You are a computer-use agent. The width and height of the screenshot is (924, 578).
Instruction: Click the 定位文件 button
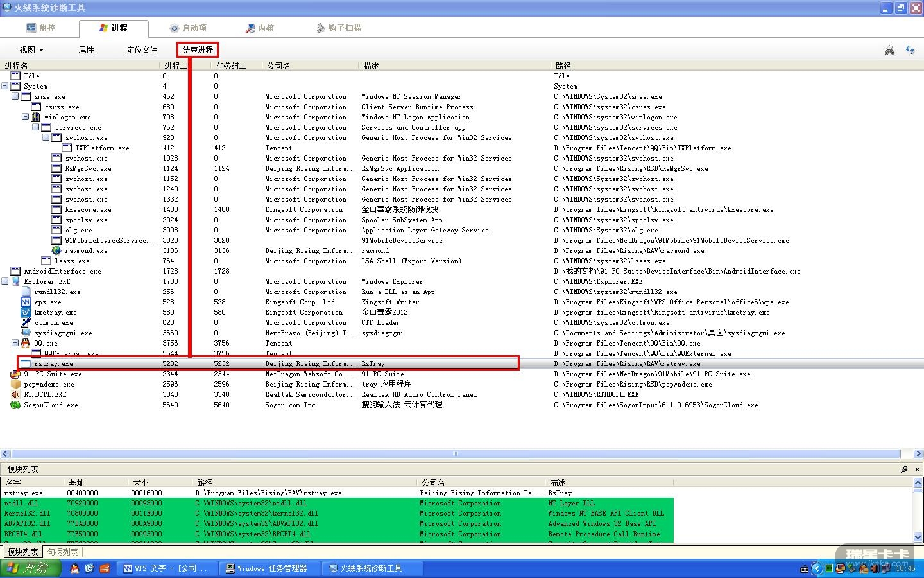142,50
